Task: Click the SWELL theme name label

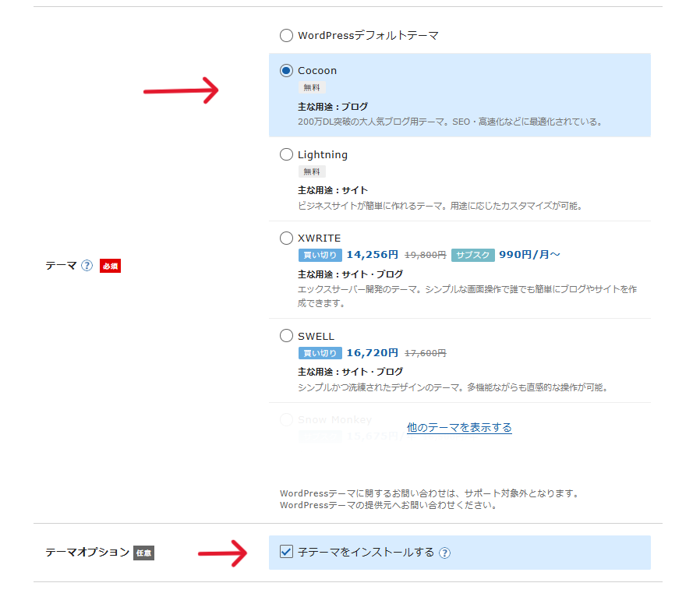Action: pos(316,336)
